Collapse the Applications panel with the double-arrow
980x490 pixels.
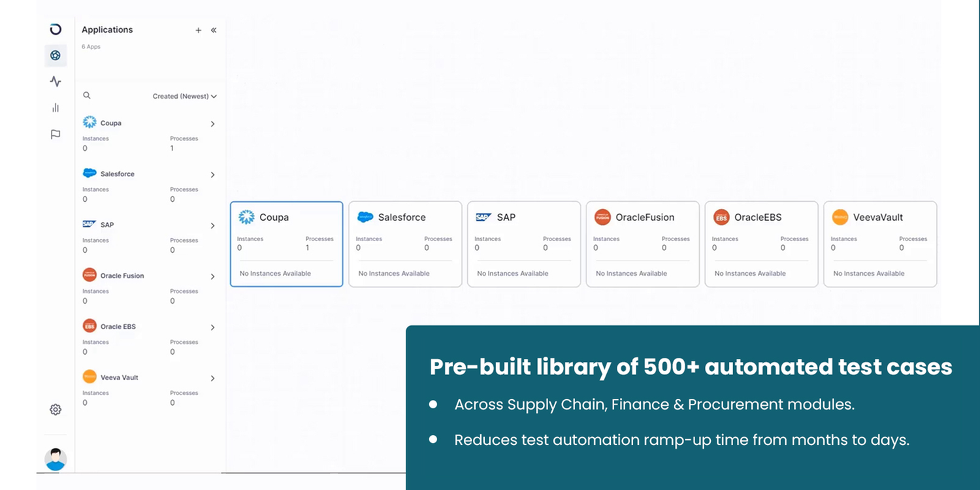[x=214, y=29]
